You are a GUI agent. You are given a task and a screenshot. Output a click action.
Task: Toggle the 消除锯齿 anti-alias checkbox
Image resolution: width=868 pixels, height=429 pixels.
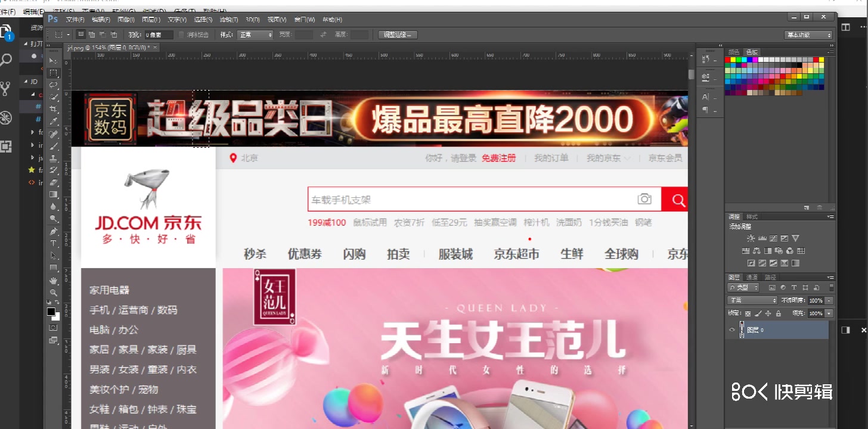pos(181,35)
